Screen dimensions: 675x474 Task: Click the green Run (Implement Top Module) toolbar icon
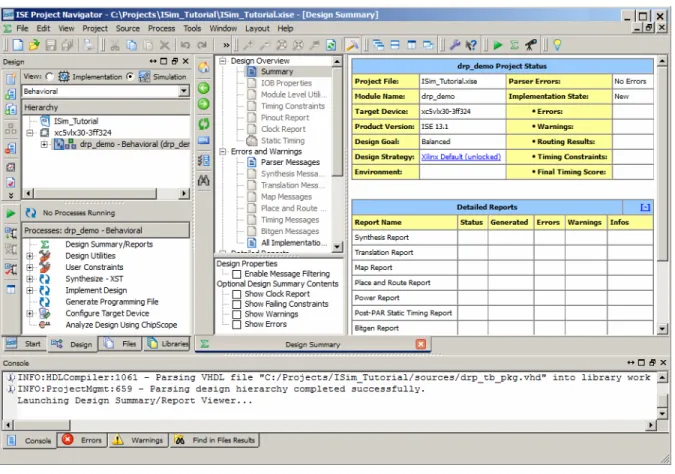tap(498, 45)
